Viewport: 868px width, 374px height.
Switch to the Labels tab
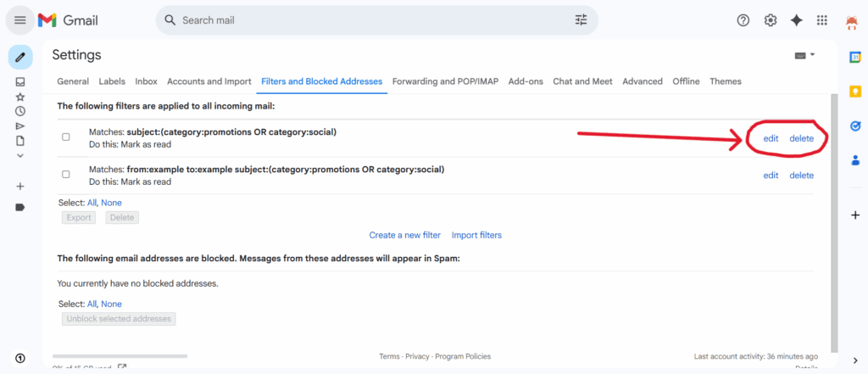[112, 81]
